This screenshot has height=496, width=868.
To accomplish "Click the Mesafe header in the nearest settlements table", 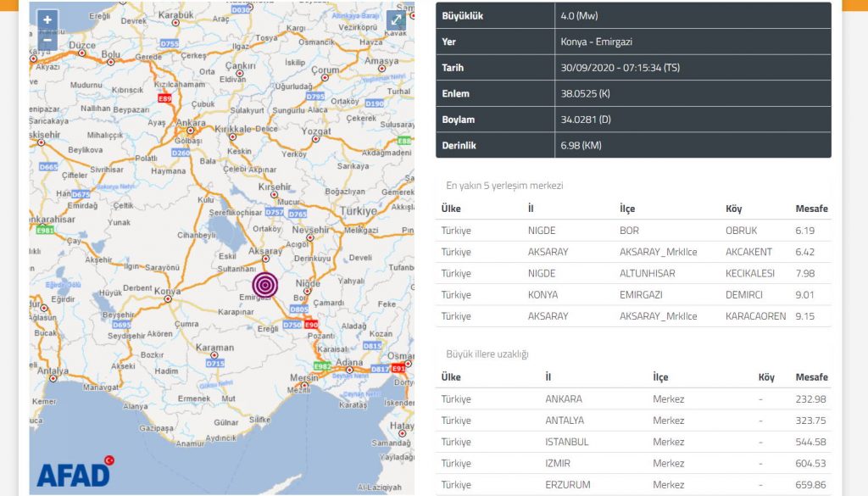I will tap(811, 209).
